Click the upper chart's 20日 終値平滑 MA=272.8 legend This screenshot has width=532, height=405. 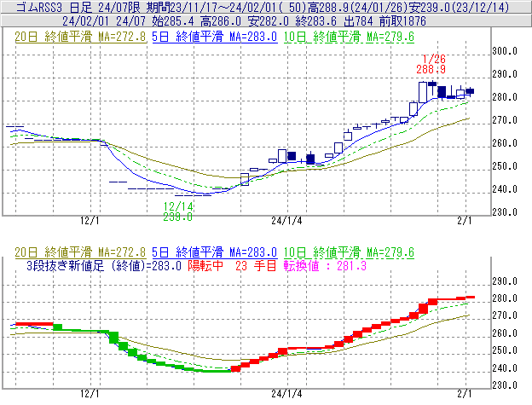click(x=80, y=37)
